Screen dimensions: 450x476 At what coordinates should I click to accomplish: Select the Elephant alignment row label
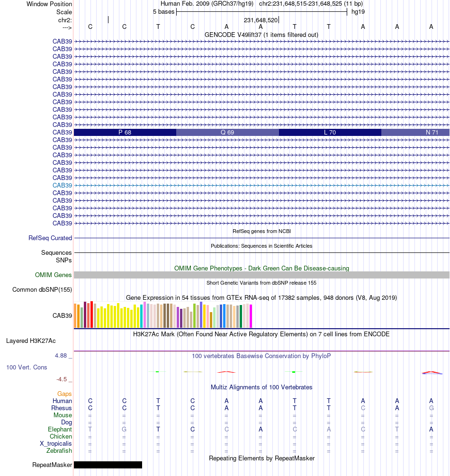(x=60, y=429)
